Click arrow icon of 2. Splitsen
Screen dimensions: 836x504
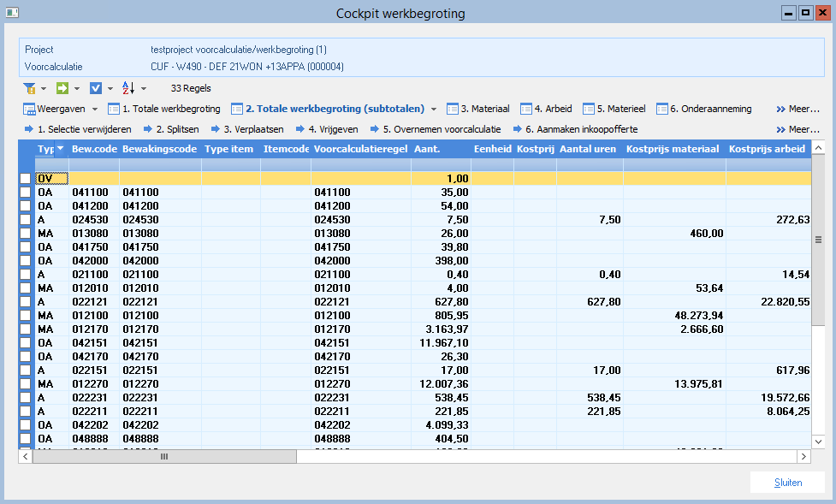(148, 129)
